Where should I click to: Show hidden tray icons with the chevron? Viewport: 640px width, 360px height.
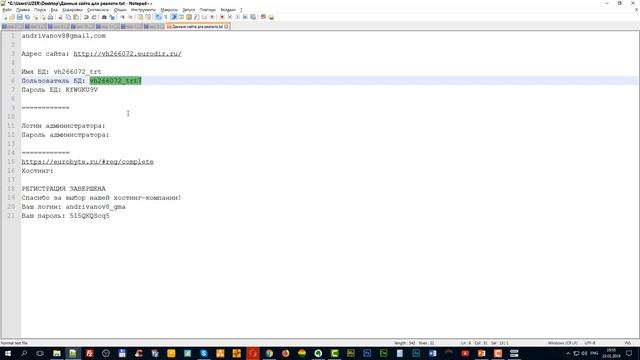[568, 353]
